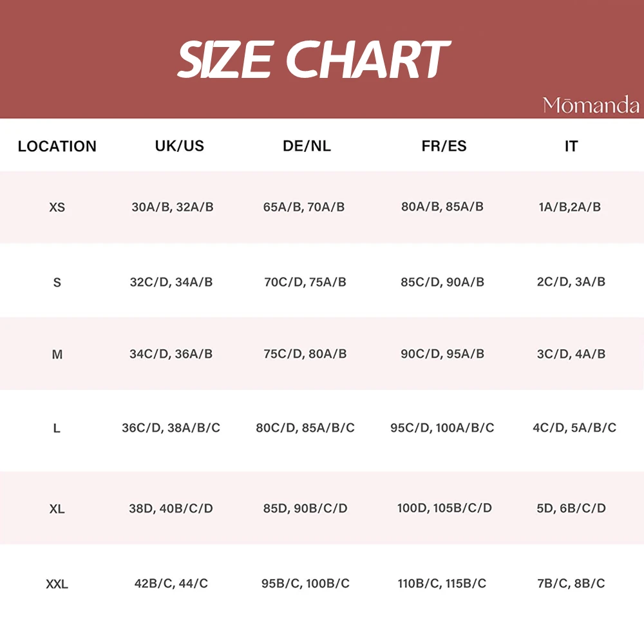Viewport: 644px width, 644px height.
Task: Click the M size row label
Action: (57, 354)
